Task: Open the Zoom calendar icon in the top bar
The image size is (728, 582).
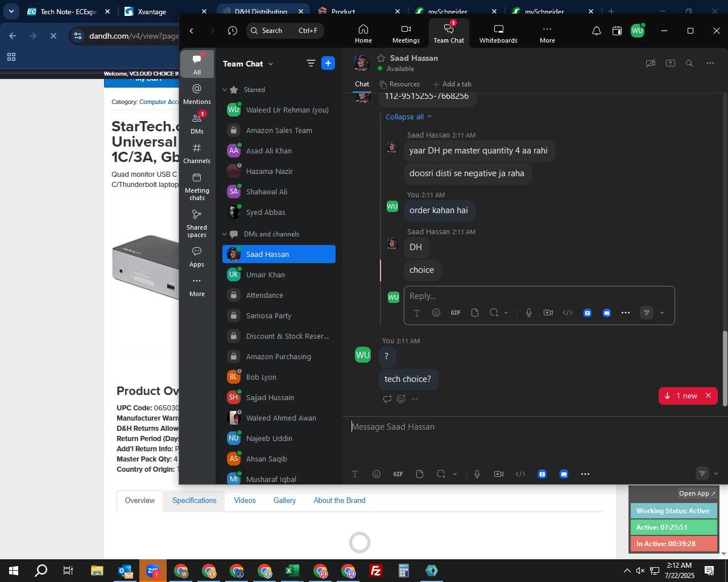Action: point(617,31)
